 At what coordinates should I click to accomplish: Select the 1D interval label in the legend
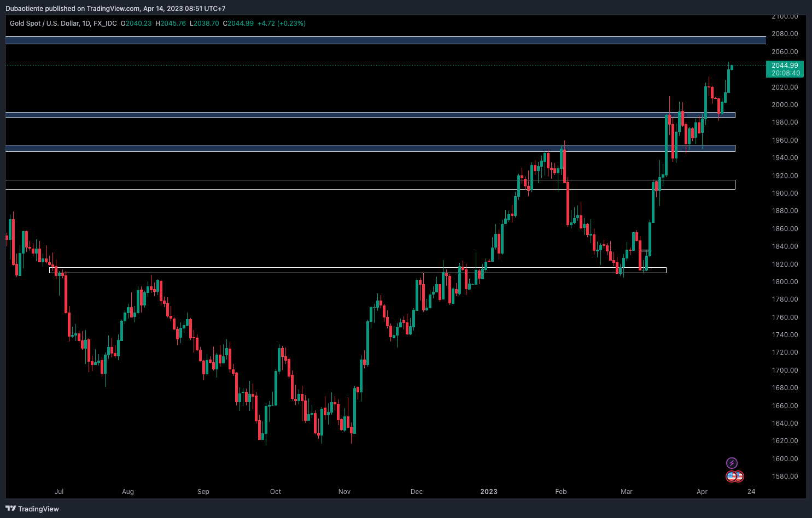[86, 23]
